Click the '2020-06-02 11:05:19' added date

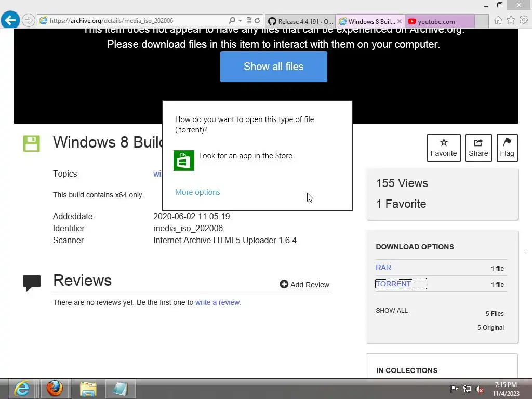[191, 217]
